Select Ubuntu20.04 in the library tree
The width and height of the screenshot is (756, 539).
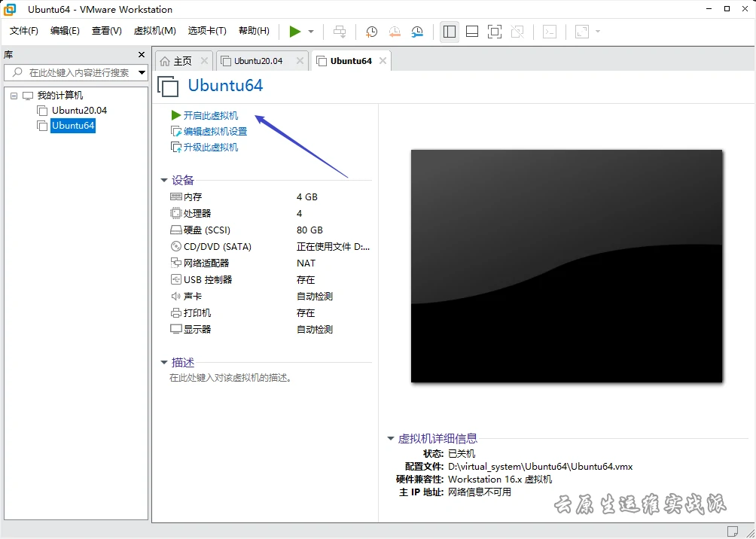tap(80, 111)
